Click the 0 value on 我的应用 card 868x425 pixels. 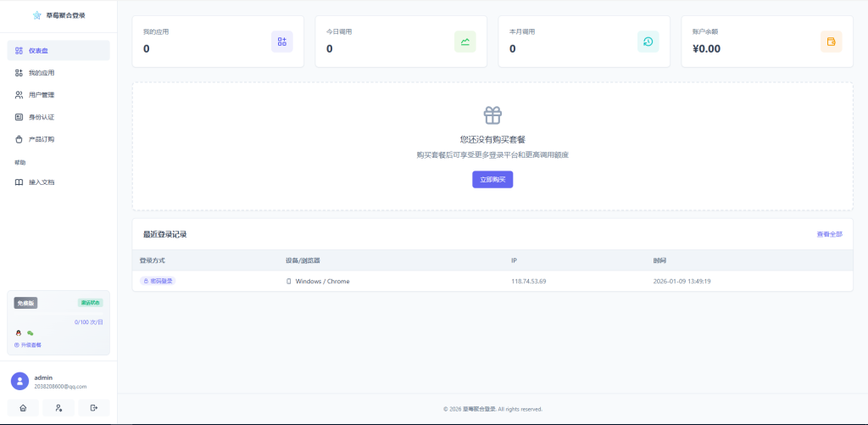[146, 48]
